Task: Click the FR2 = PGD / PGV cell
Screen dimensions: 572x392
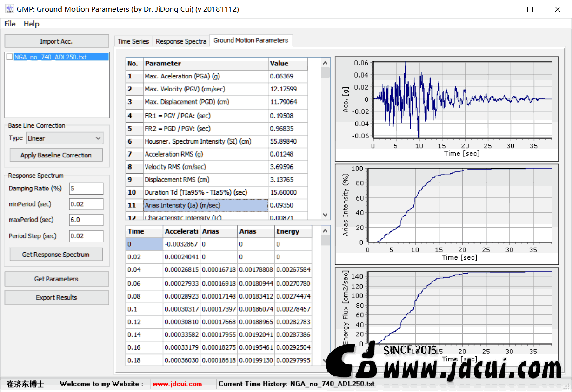Action: [x=206, y=128]
